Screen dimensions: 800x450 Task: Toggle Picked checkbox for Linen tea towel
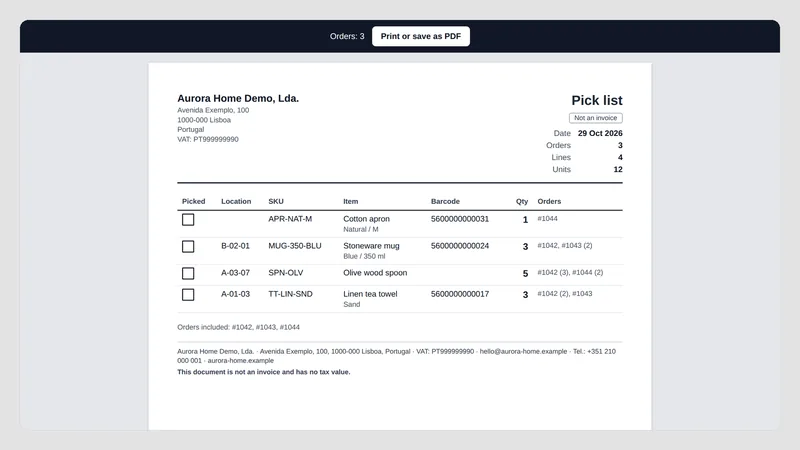pos(188,294)
